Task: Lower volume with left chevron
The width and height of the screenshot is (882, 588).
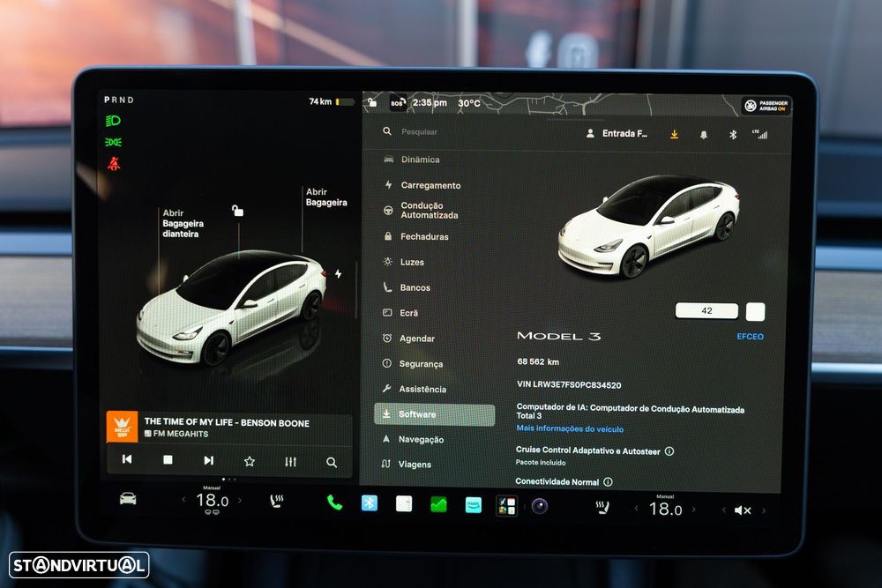Action: [724, 510]
